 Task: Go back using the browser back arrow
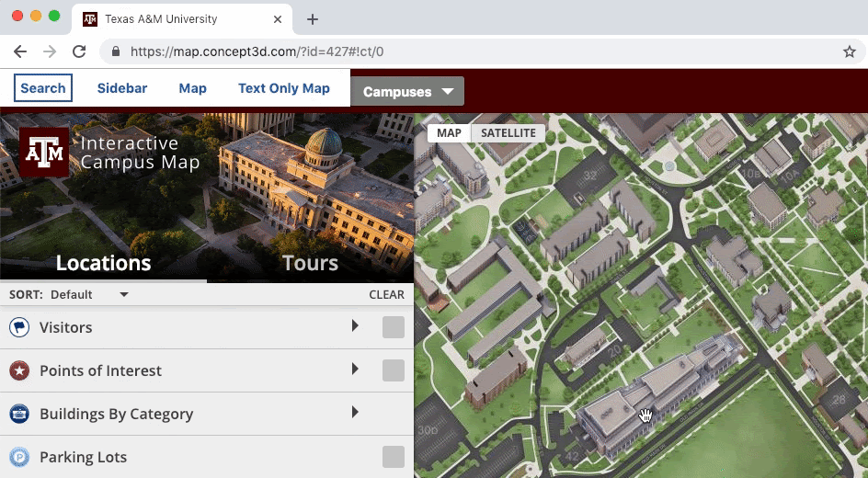point(20,51)
